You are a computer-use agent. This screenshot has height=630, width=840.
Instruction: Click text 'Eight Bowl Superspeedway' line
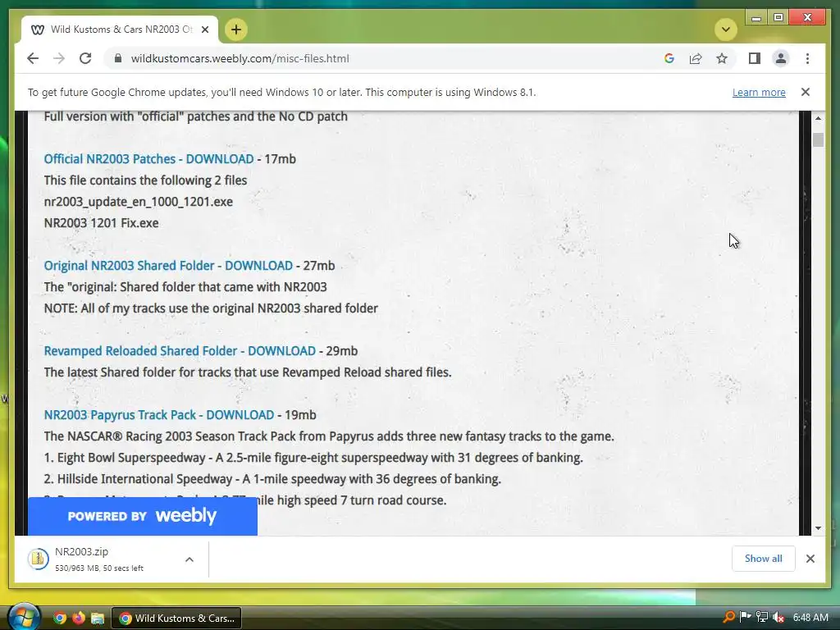[x=313, y=458]
